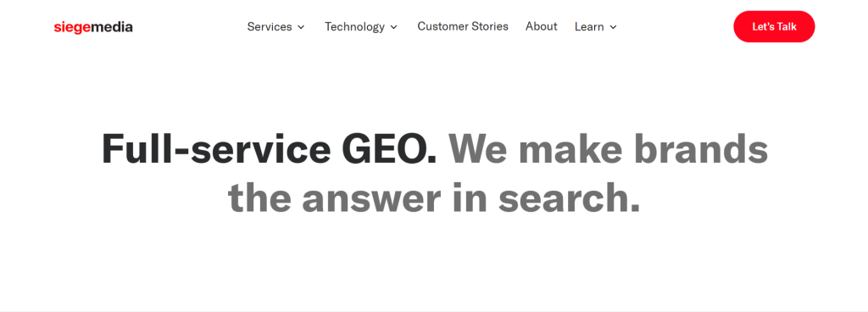The width and height of the screenshot is (868, 312).
Task: Click the black "media" part of logo
Action: click(111, 26)
